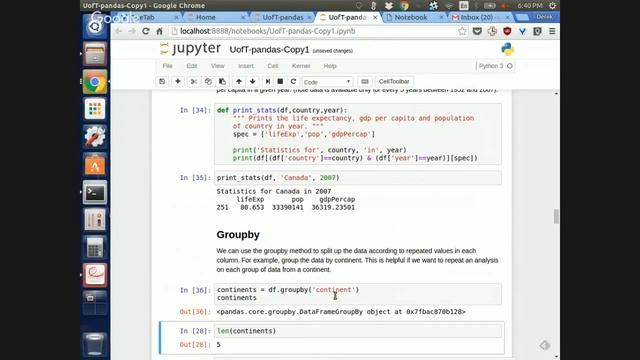Open the Insert menu in Jupyter
Image resolution: width=640 pixels, height=360 pixels.
pyautogui.click(x=246, y=66)
